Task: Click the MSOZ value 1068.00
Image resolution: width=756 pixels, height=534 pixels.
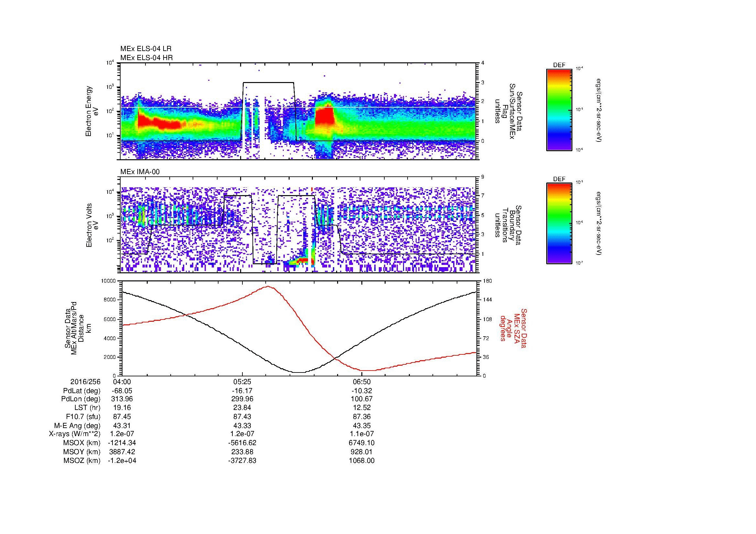Action: (x=362, y=461)
